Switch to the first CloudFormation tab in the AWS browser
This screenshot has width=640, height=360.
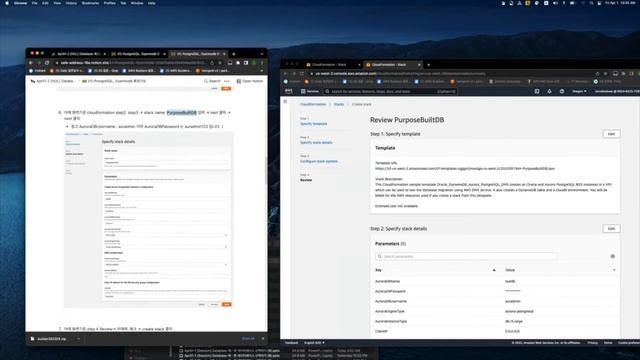333,64
